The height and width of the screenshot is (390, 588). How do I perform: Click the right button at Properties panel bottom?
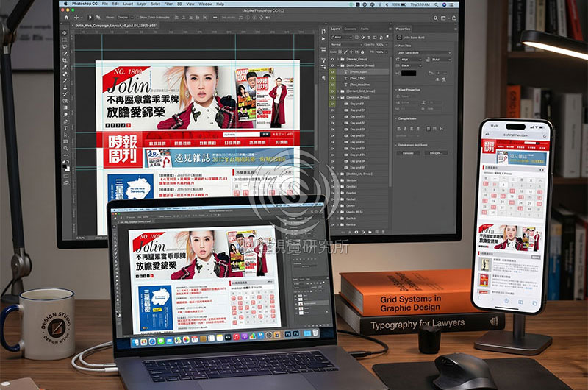point(436,153)
